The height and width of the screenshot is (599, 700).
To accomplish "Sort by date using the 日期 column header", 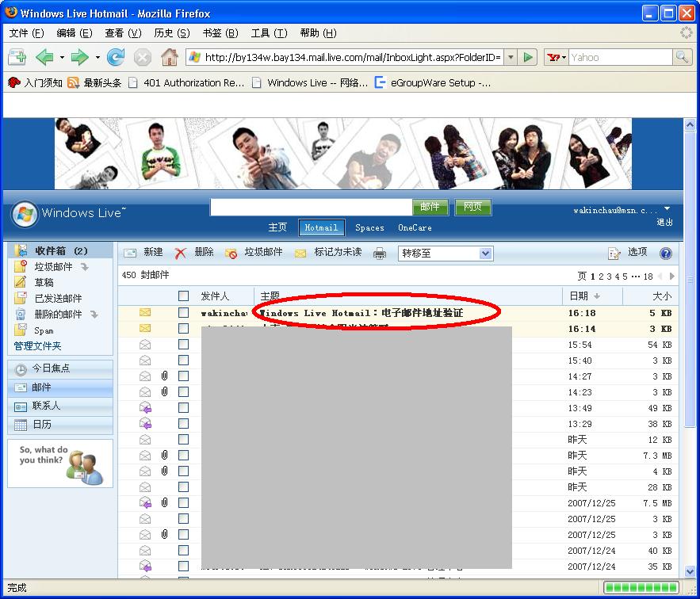I will (579, 296).
